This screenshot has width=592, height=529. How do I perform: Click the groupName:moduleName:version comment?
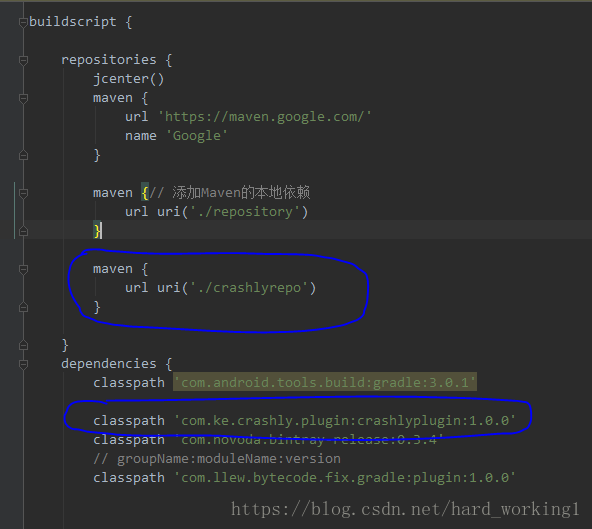[217, 459]
